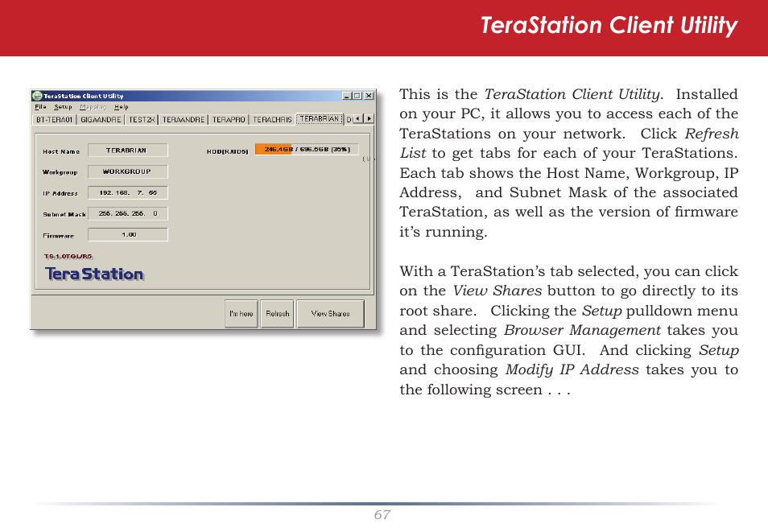Open the Setup menu

coord(63,107)
